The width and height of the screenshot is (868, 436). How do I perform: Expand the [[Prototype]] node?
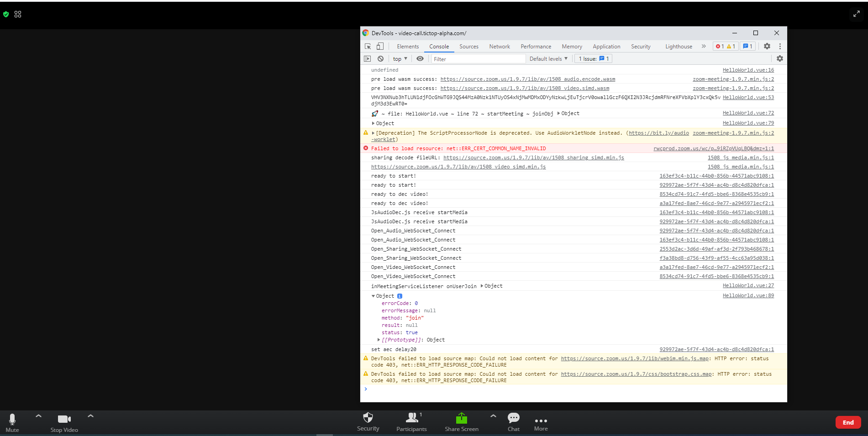click(379, 340)
